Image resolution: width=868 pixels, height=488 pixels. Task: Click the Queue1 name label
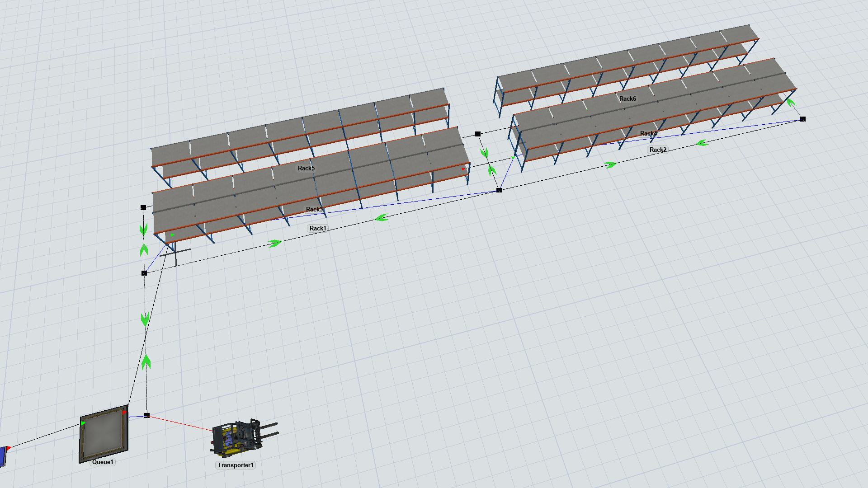point(103,462)
